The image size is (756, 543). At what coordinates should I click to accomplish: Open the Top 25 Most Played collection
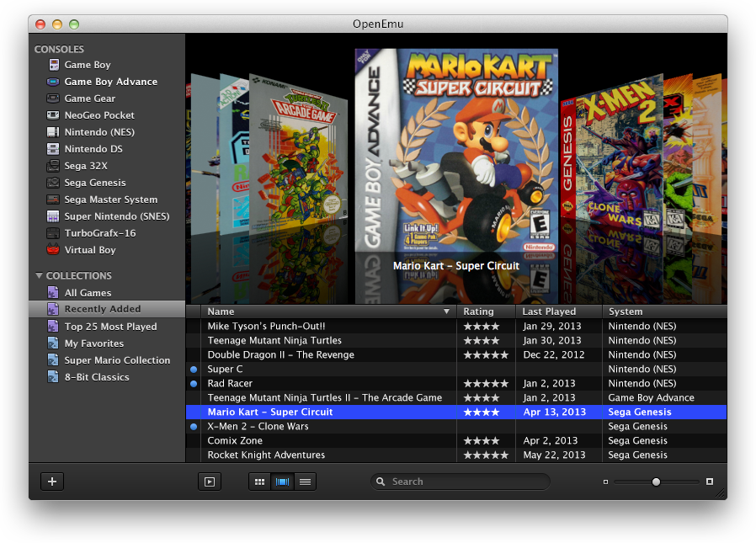(x=110, y=327)
